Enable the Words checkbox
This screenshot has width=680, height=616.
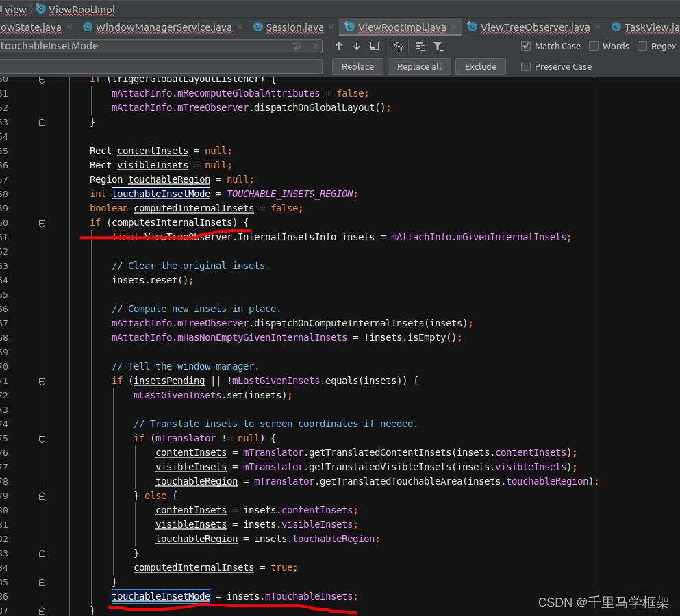(594, 46)
